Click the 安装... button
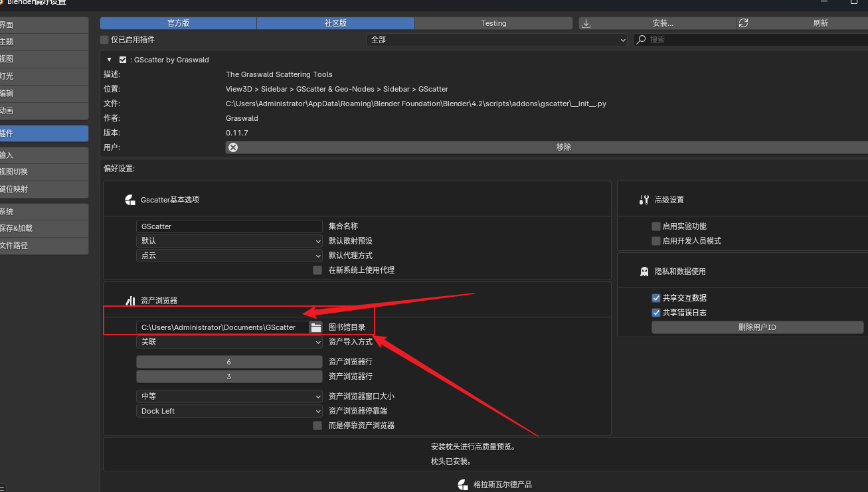This screenshot has width=868, height=492. tap(657, 23)
